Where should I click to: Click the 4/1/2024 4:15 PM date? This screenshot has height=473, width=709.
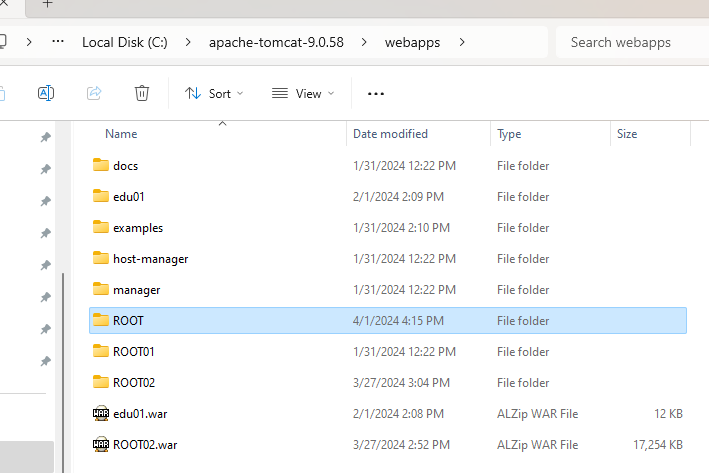(x=398, y=321)
